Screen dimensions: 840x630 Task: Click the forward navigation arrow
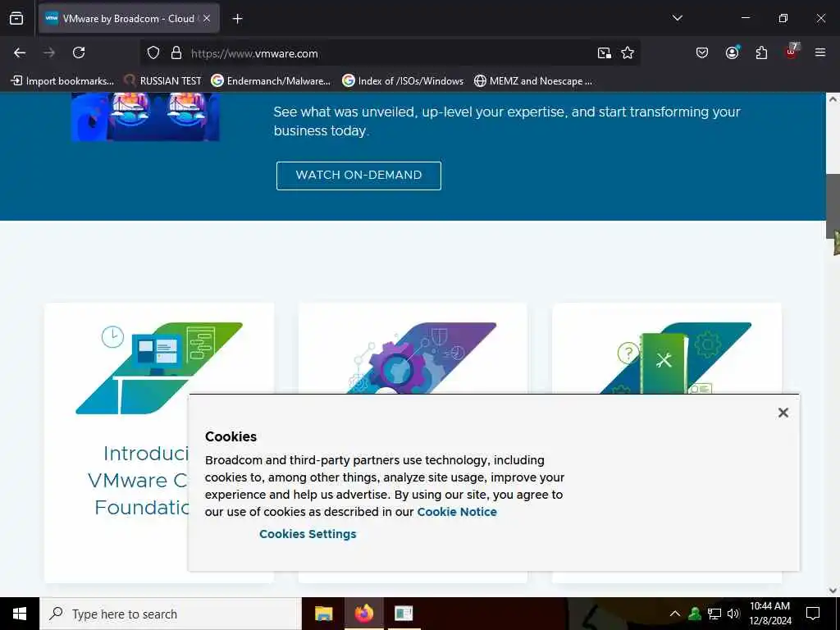click(x=49, y=52)
